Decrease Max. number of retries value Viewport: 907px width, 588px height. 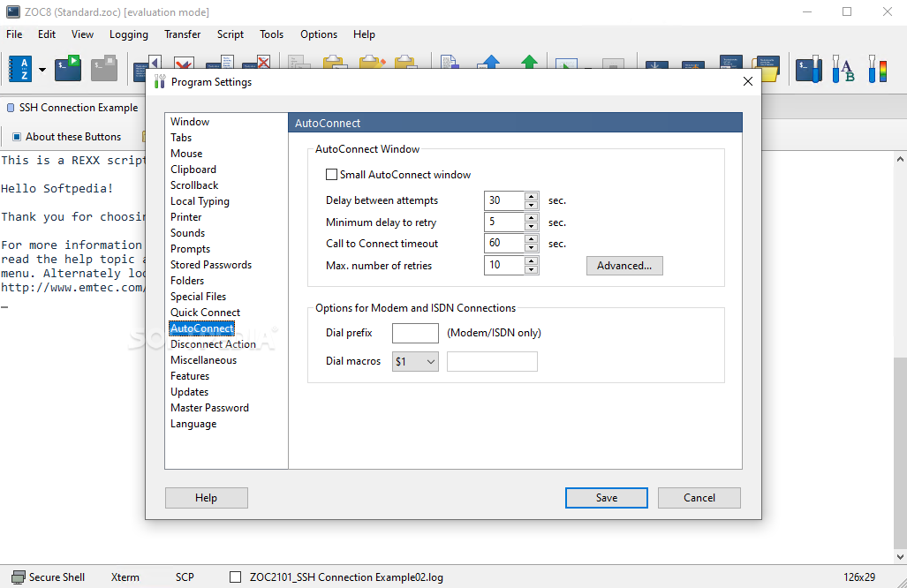531,269
